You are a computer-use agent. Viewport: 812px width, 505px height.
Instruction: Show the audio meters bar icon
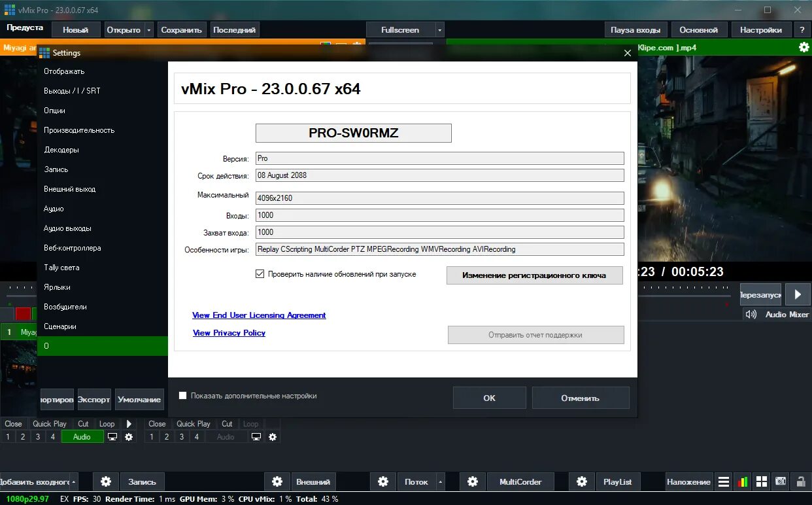point(743,481)
